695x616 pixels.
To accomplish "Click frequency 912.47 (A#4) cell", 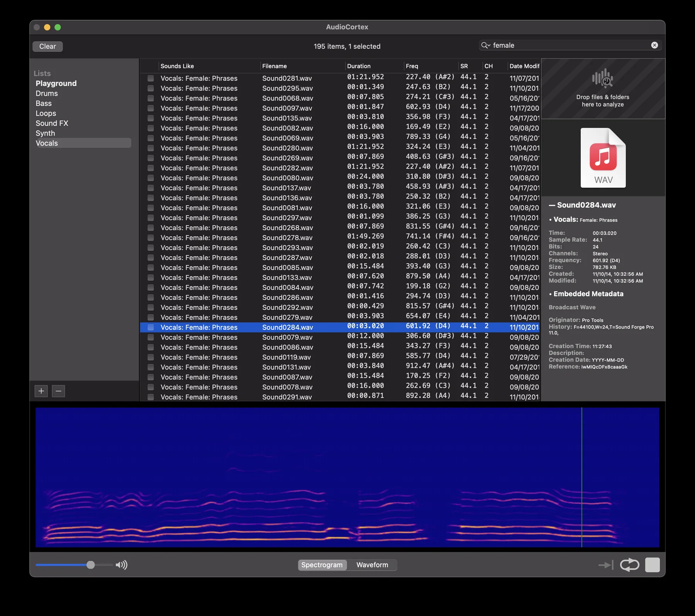I will click(430, 366).
